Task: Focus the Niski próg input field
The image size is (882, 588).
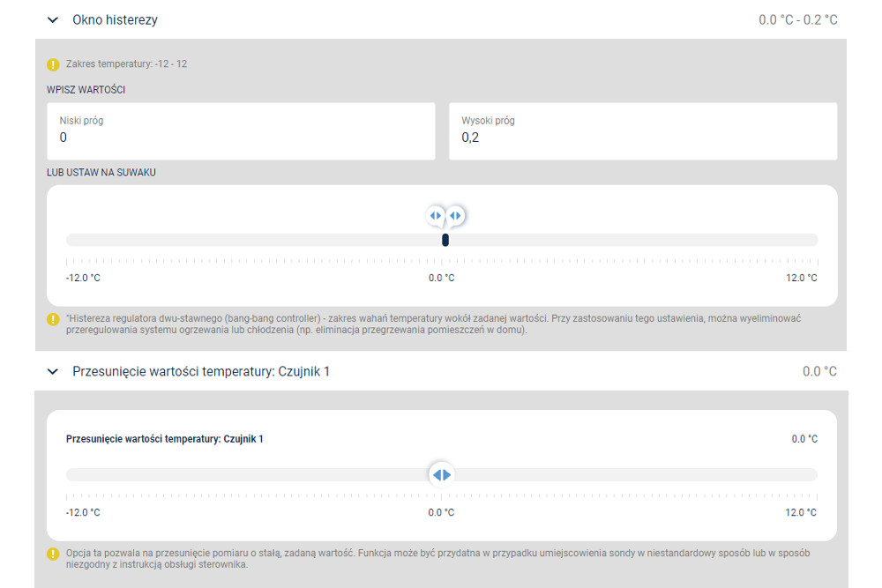Action: tap(241, 131)
